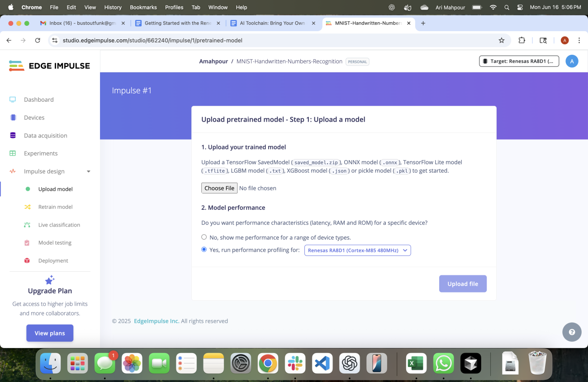The width and height of the screenshot is (588, 382).
Task: Go to Data acquisition
Action: coord(45,135)
